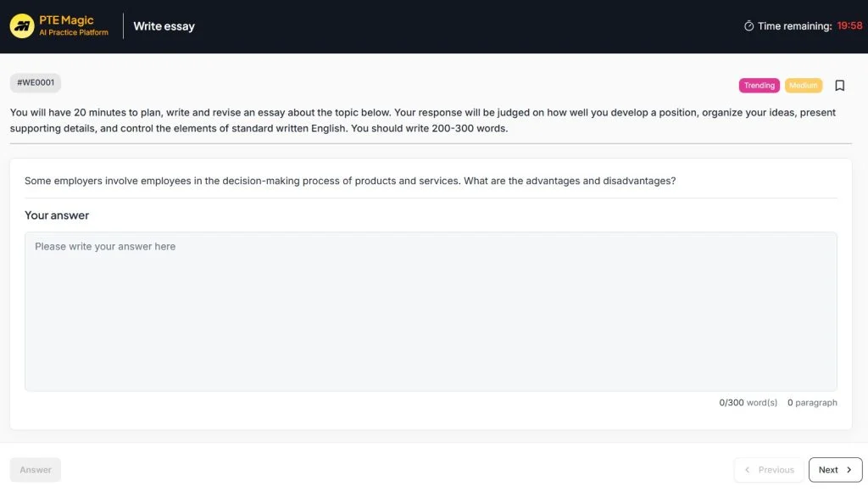Select the yellow Medium difficulty badge

pyautogui.click(x=803, y=86)
